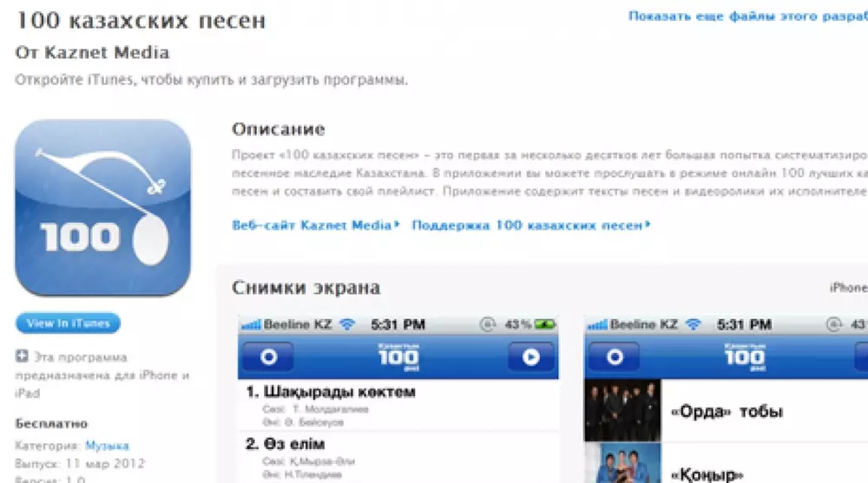
Task: Select the iPhone screenshots tab
Action: pos(848,288)
